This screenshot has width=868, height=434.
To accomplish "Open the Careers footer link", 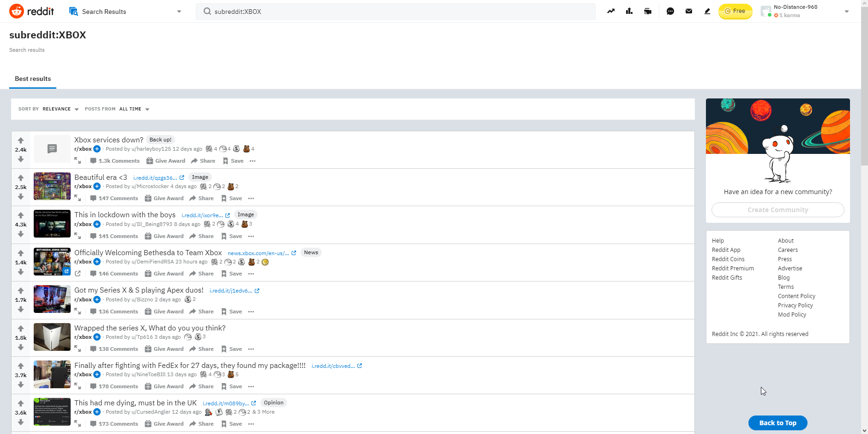I will [x=788, y=250].
